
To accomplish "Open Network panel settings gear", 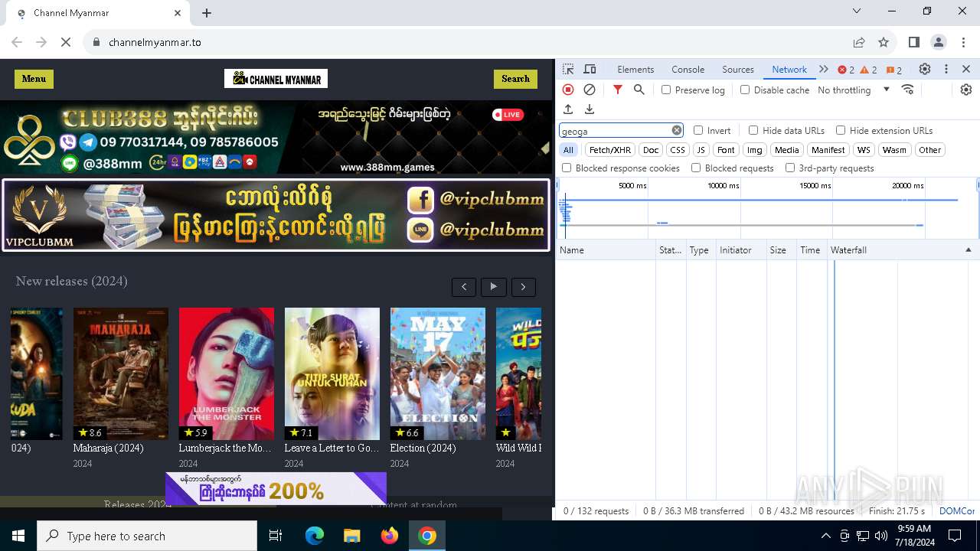I will point(966,90).
